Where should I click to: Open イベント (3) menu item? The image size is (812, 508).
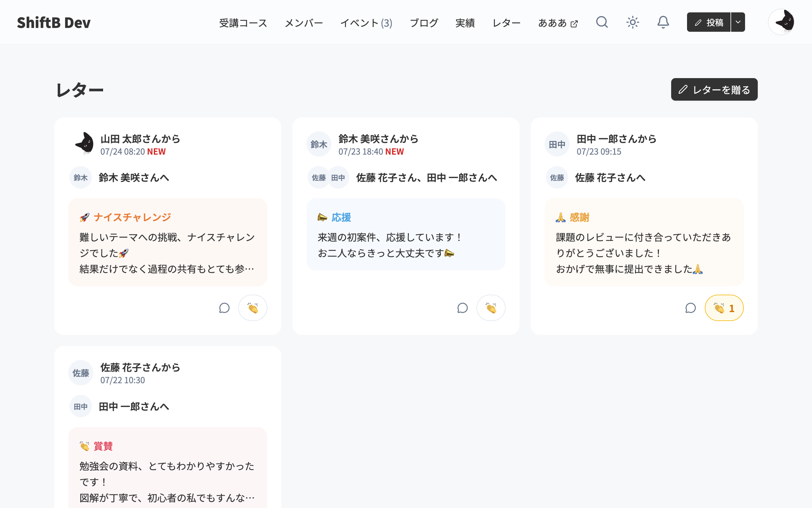point(366,23)
